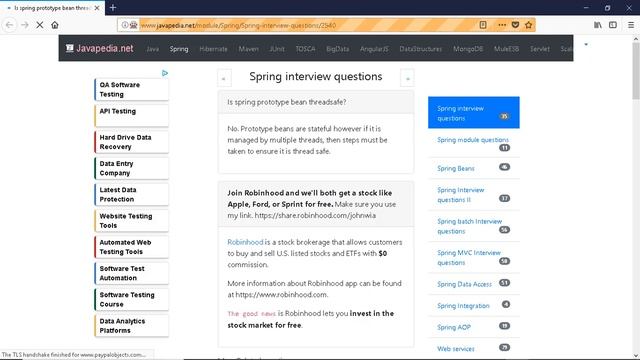Open Spring AOP category
The image size is (640, 360).
(x=473, y=327)
